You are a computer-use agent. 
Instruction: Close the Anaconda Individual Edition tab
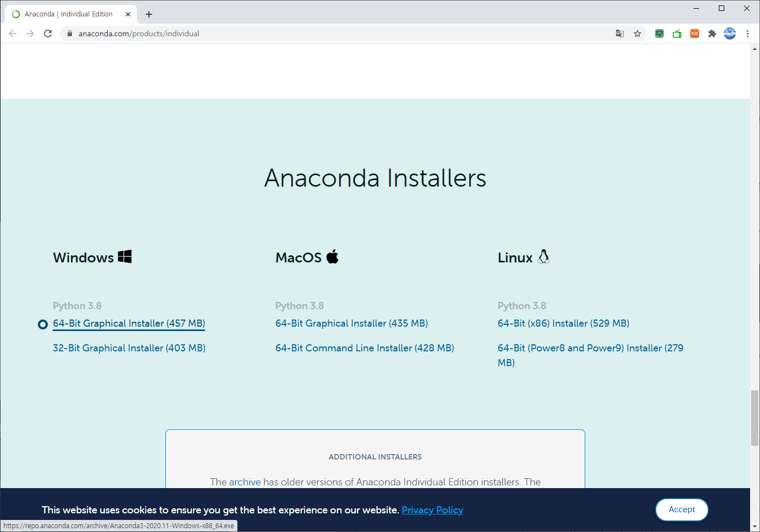click(128, 14)
